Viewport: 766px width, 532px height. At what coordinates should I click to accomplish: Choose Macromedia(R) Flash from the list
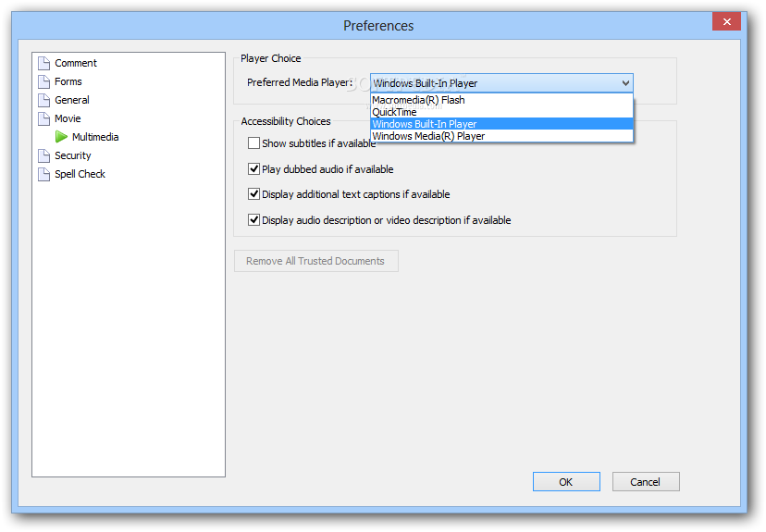click(x=501, y=100)
